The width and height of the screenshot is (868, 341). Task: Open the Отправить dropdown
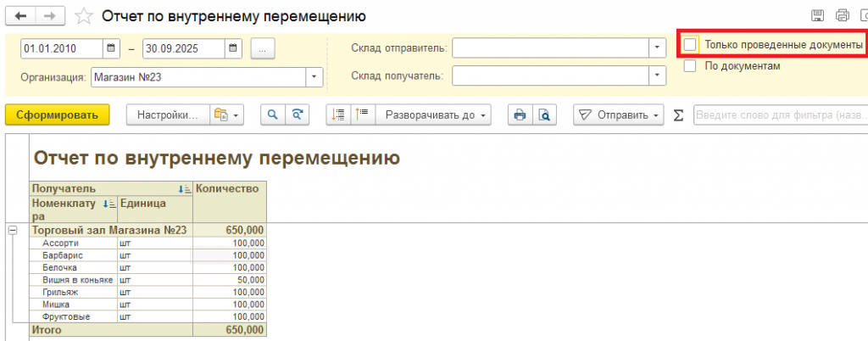pyautogui.click(x=618, y=115)
